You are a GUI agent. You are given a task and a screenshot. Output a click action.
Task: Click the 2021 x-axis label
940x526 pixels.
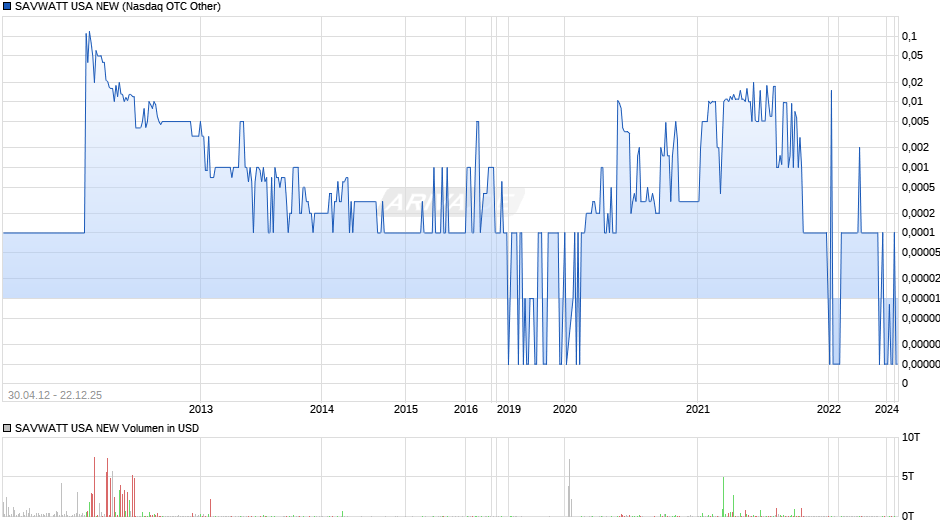(698, 409)
